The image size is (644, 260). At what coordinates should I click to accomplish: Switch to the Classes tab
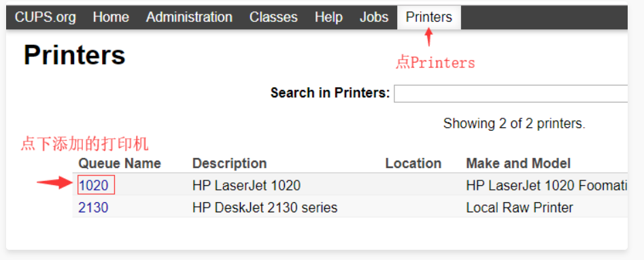point(273,17)
